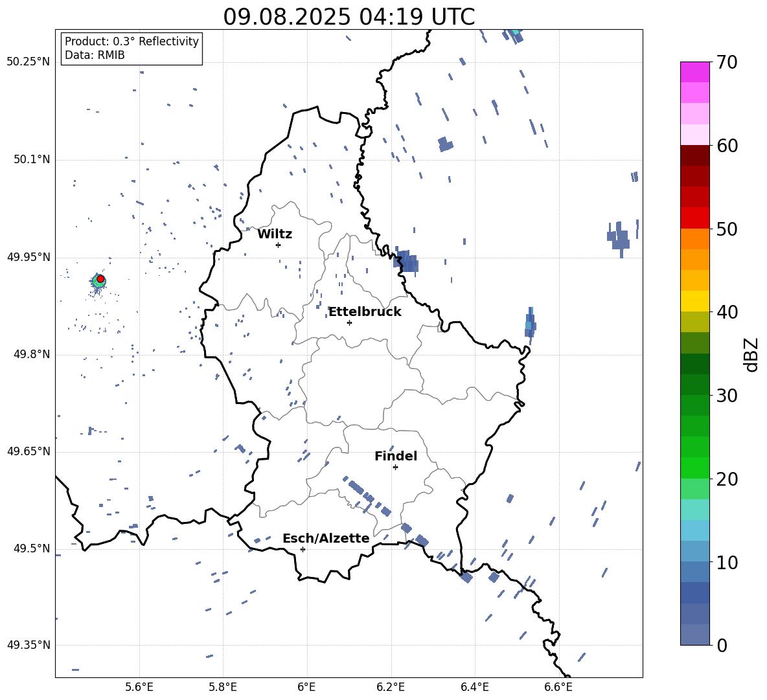The image size is (767, 700).
Task: Click the diagonal echo streak southwest of Findel
Action: 367,495
